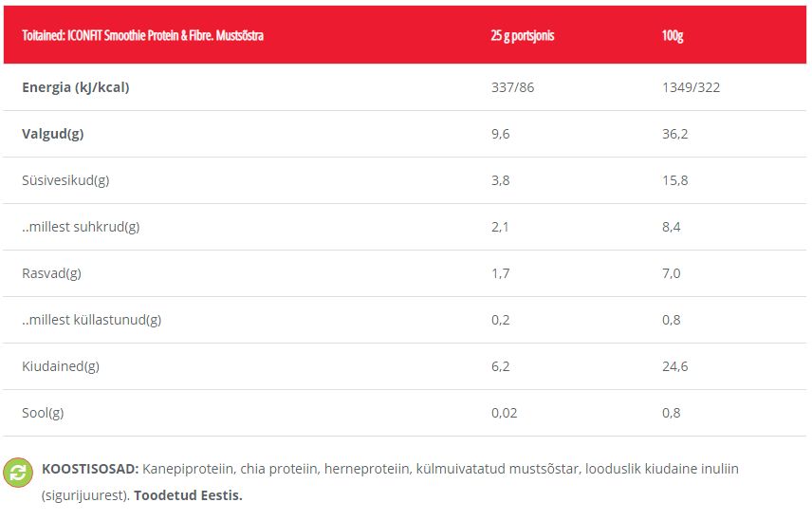Click the energy value 1349/322
Viewport: 812px width, 521px height.
click(691, 87)
